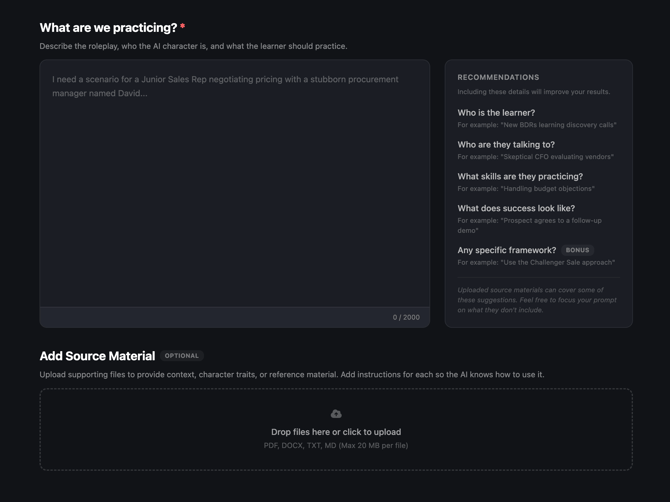Click the red required asterisk
Screen dimensions: 670x502
tap(182, 26)
